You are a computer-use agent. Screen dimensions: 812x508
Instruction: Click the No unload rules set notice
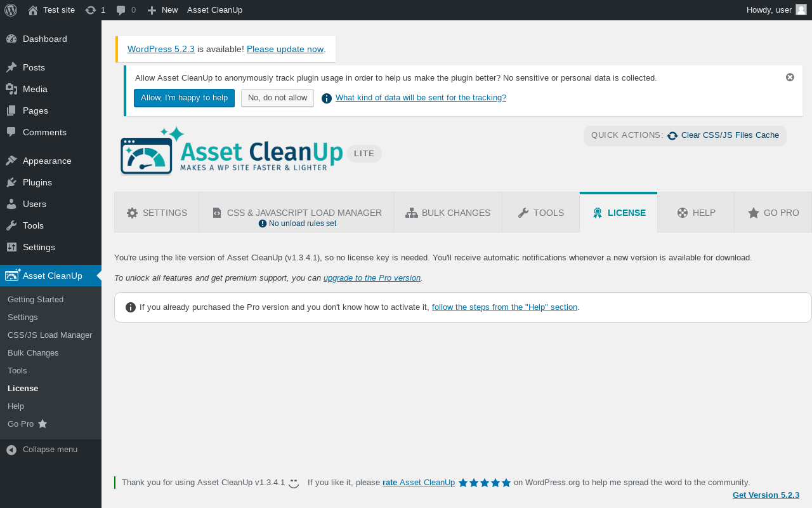coord(298,224)
